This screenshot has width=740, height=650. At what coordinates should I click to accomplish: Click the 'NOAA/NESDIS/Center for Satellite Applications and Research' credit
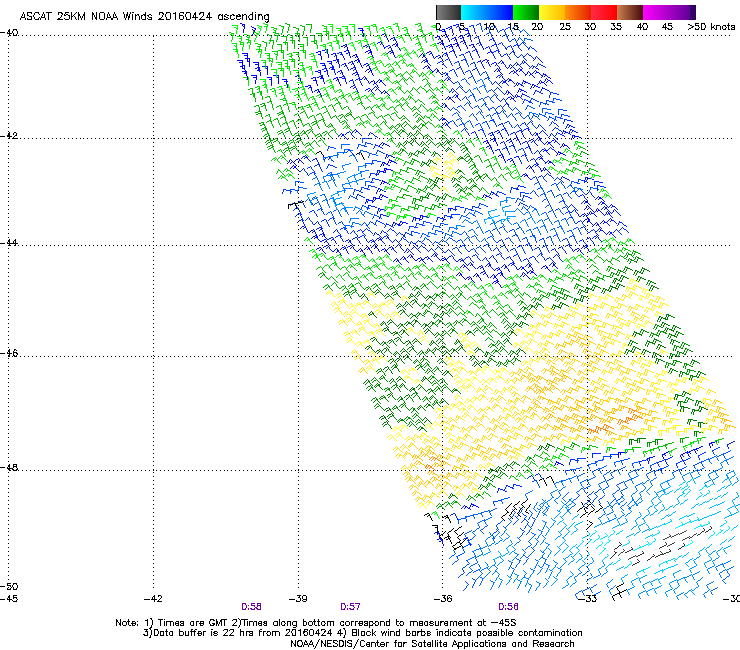coord(432,644)
